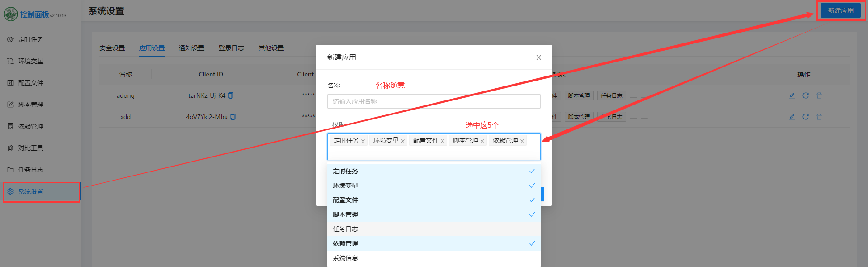Image resolution: width=868 pixels, height=267 pixels.
Task: Deselect 配置文件 in the dropdown list
Action: (434, 200)
